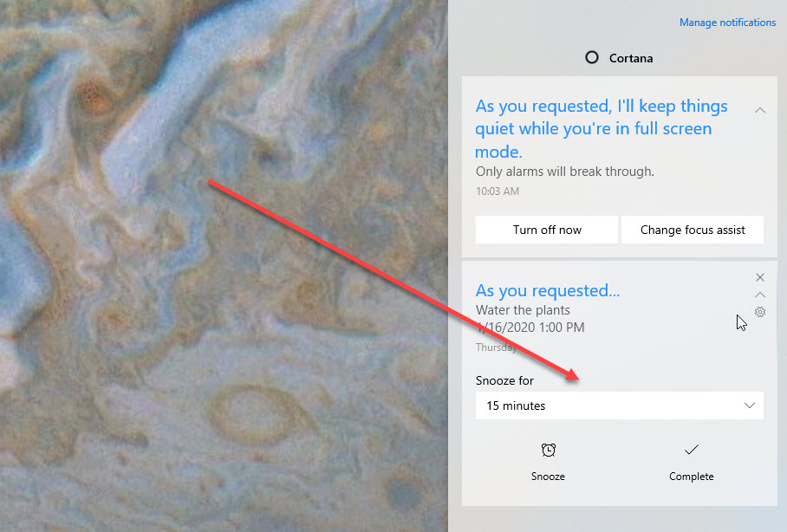Click the Turn off now button
This screenshot has width=787, height=532.
pos(547,230)
